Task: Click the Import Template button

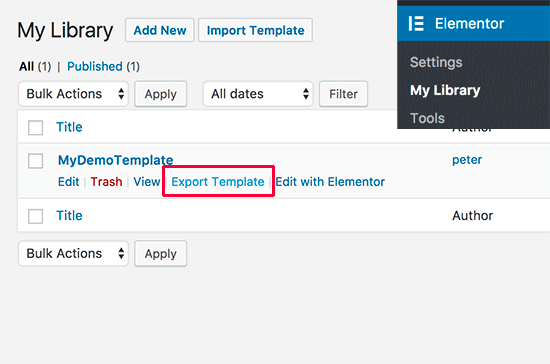Action: pos(255,30)
